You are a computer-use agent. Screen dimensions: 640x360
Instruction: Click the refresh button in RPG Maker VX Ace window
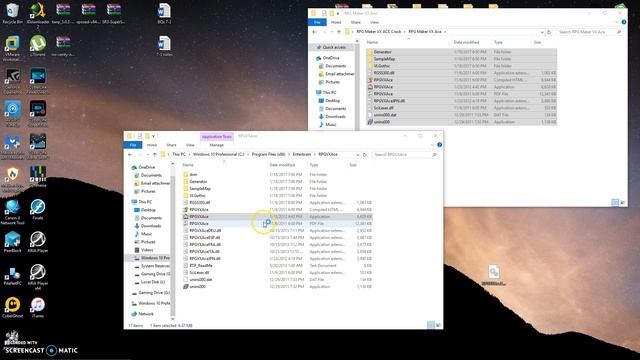[549, 32]
